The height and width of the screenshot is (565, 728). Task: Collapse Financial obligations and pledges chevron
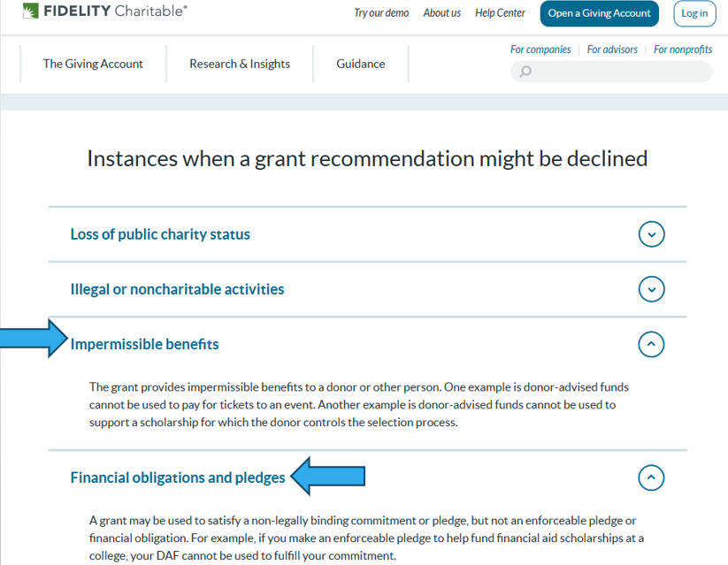[651, 478]
